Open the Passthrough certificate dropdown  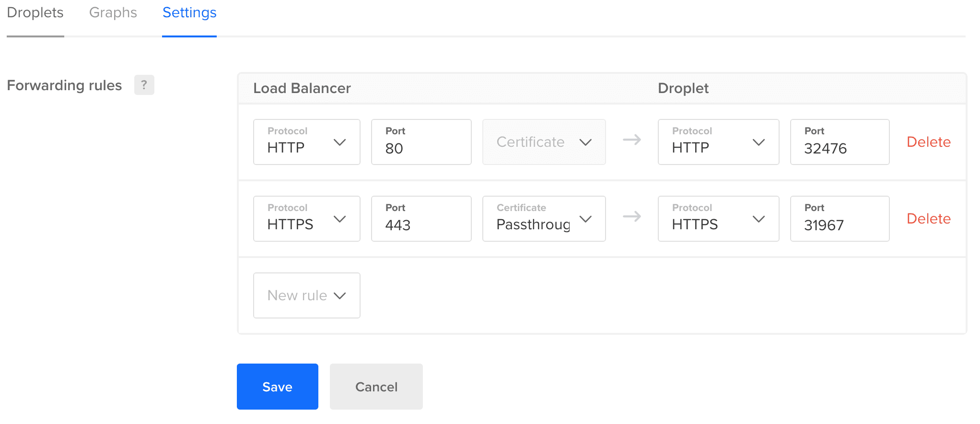click(x=544, y=219)
